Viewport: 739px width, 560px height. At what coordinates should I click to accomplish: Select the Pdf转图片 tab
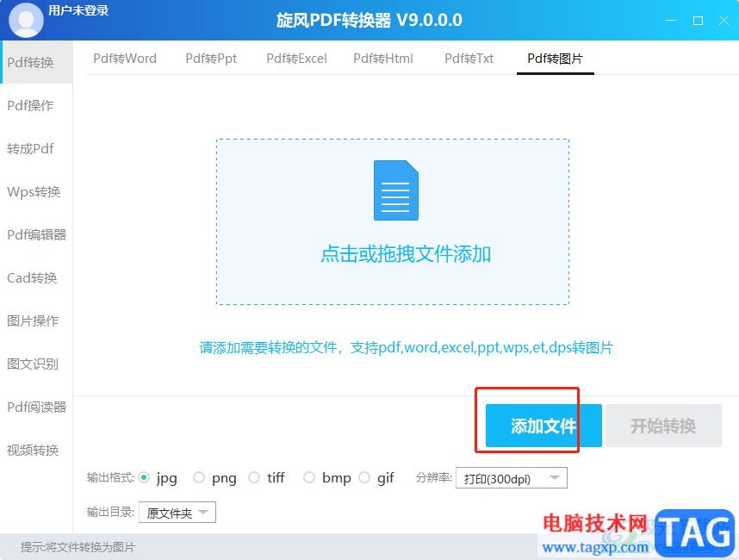(556, 59)
